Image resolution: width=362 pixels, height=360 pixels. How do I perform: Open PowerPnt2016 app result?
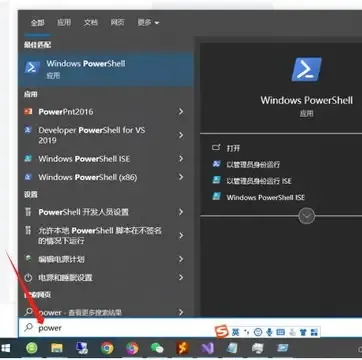click(x=106, y=112)
